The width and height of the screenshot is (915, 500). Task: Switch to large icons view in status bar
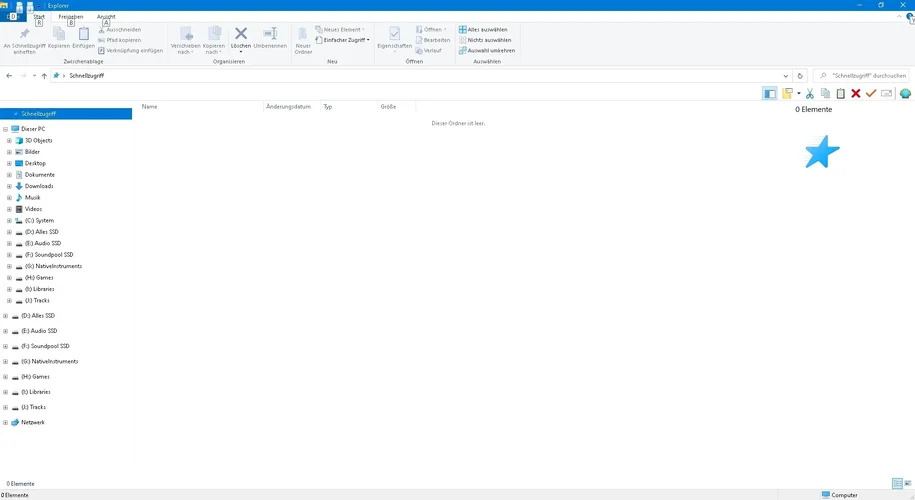[x=907, y=484]
